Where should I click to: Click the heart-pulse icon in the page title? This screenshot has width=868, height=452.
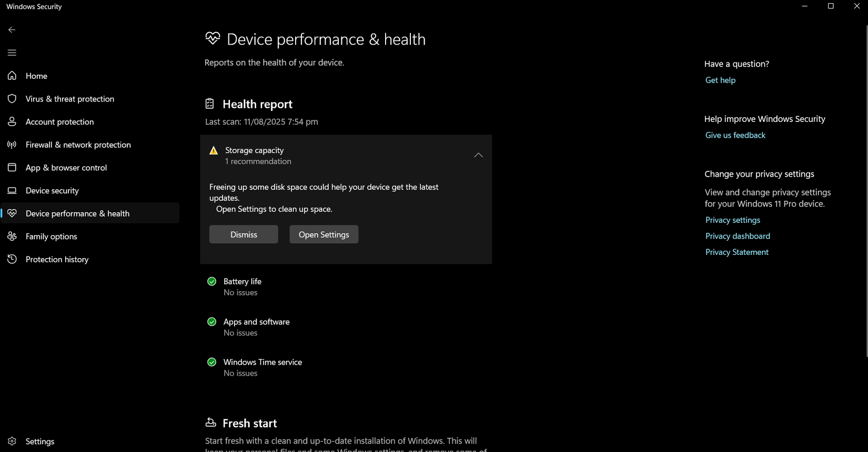[x=213, y=38]
